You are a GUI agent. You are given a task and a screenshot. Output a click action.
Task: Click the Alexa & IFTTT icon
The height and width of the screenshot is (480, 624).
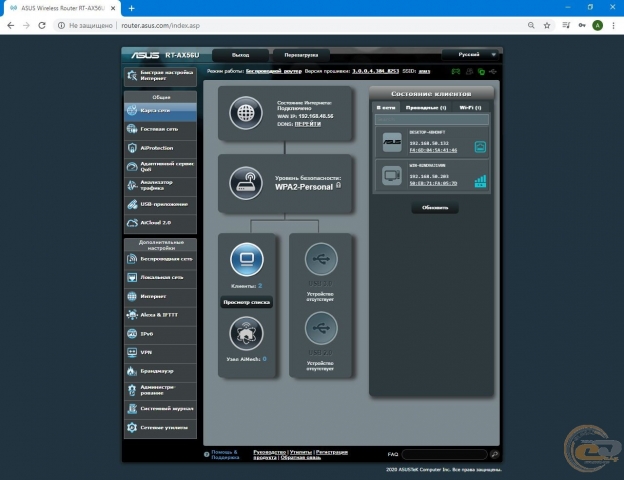click(132, 315)
